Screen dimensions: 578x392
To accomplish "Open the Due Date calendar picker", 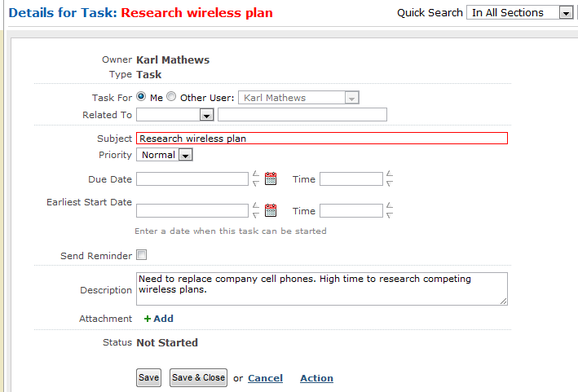I will pos(271,178).
